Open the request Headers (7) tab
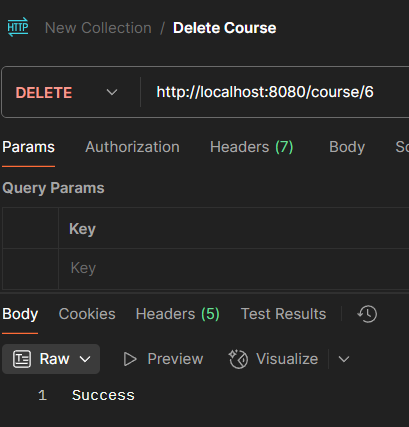This screenshot has width=409, height=427. 252,147
